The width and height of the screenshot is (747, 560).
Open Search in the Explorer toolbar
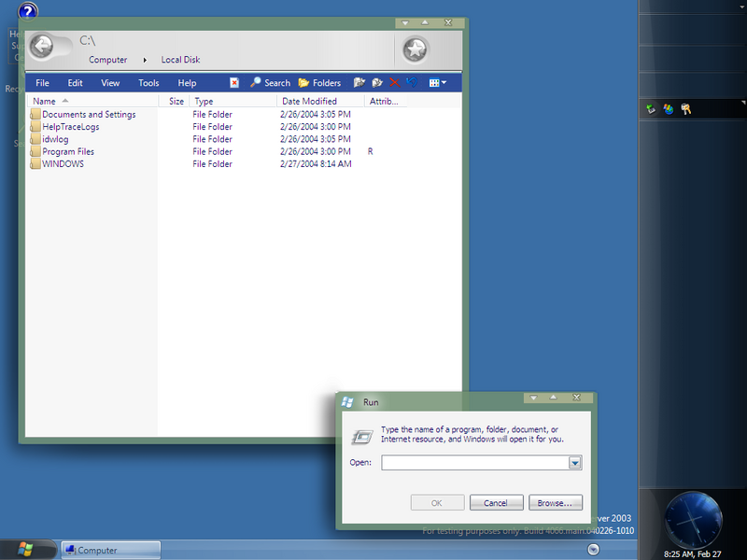[x=270, y=83]
